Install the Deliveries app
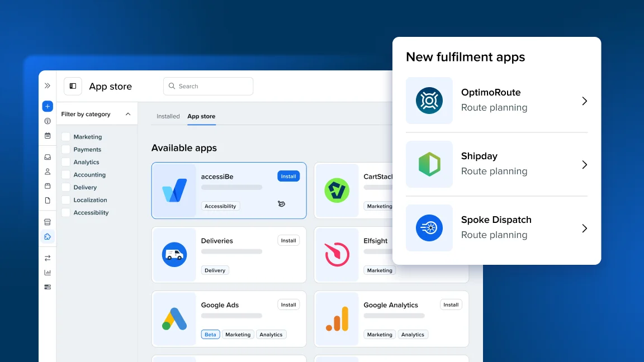The width and height of the screenshot is (644, 362). [x=288, y=241]
